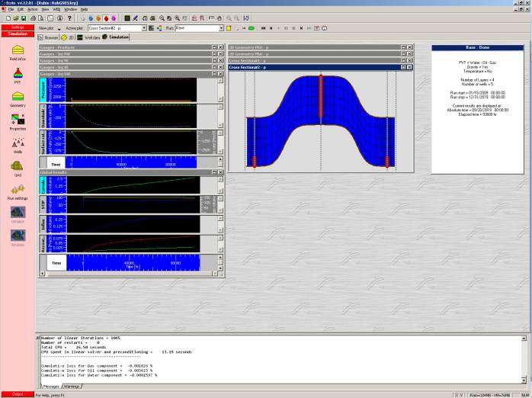Open the WEQ menu
Image resolution: width=532 pixels, height=398 pixels.
(x=56, y=9)
